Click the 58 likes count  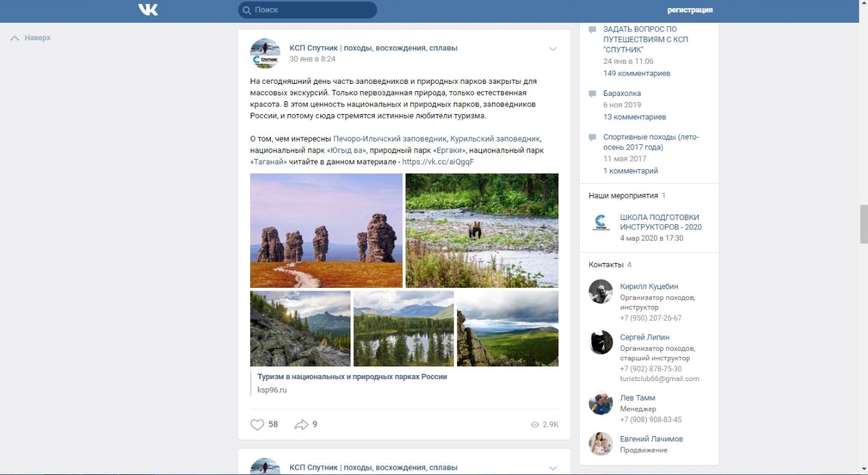(273, 425)
